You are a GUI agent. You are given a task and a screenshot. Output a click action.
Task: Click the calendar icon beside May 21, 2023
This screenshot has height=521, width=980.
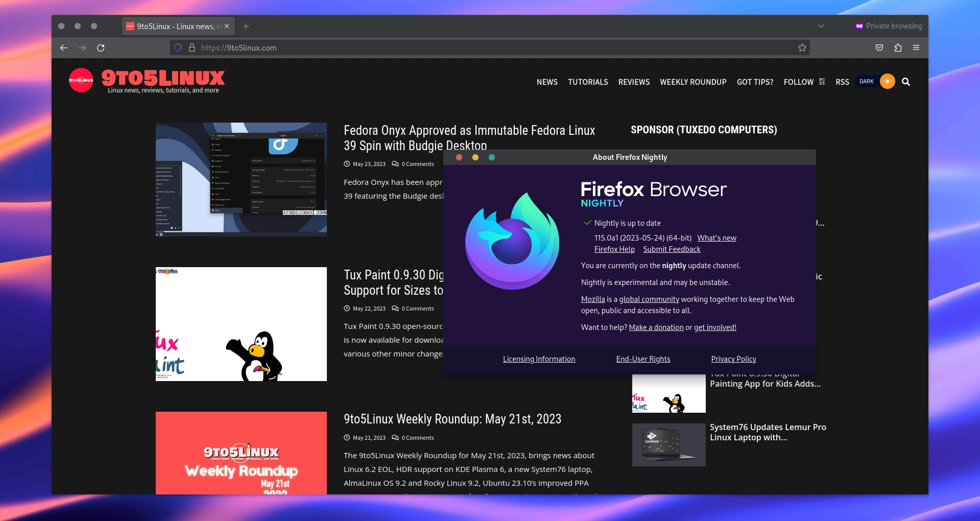[347, 438]
